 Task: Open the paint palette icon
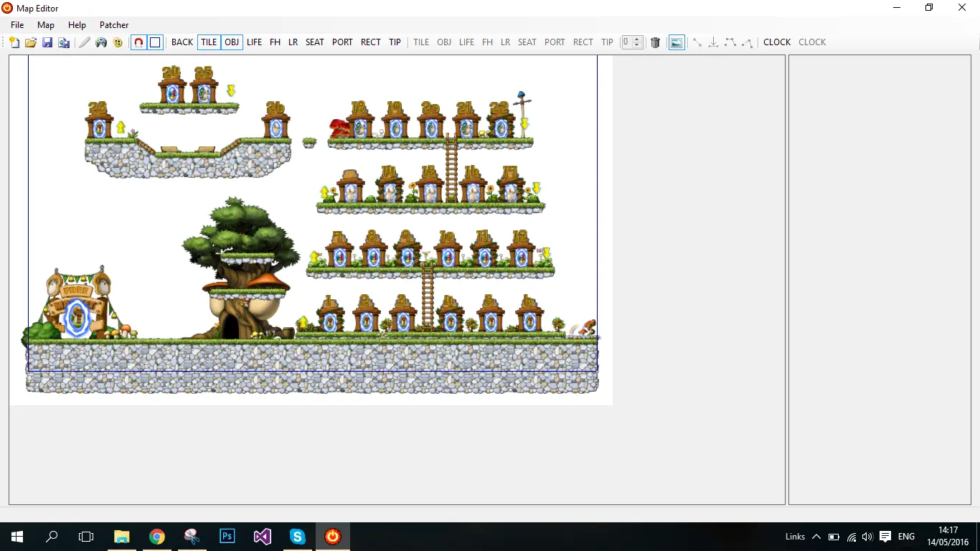pyautogui.click(x=118, y=42)
